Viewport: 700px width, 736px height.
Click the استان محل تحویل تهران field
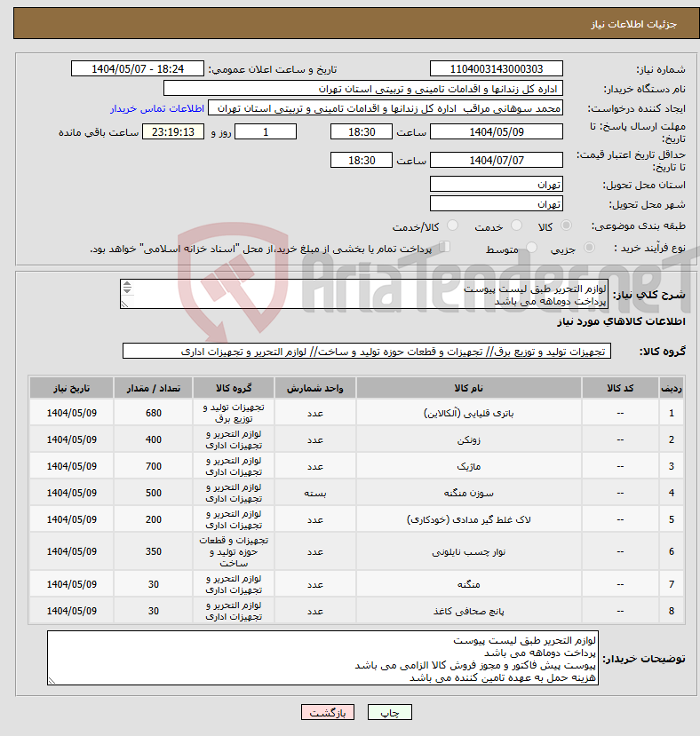point(496,185)
